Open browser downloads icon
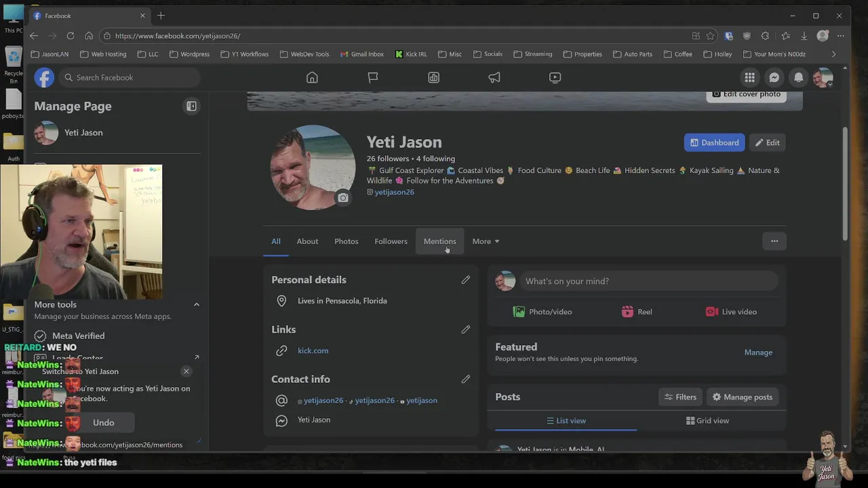This screenshot has height=488, width=868. point(804,36)
